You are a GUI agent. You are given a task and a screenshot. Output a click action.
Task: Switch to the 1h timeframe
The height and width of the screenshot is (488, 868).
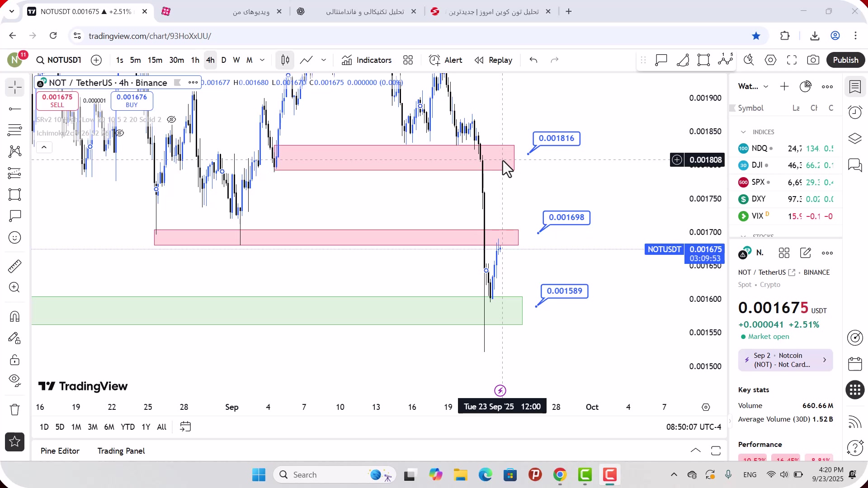pos(195,60)
